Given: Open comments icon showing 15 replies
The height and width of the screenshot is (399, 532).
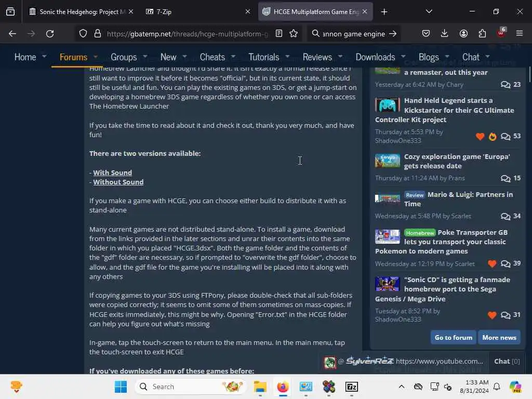Looking at the screenshot, I should coord(505,179).
